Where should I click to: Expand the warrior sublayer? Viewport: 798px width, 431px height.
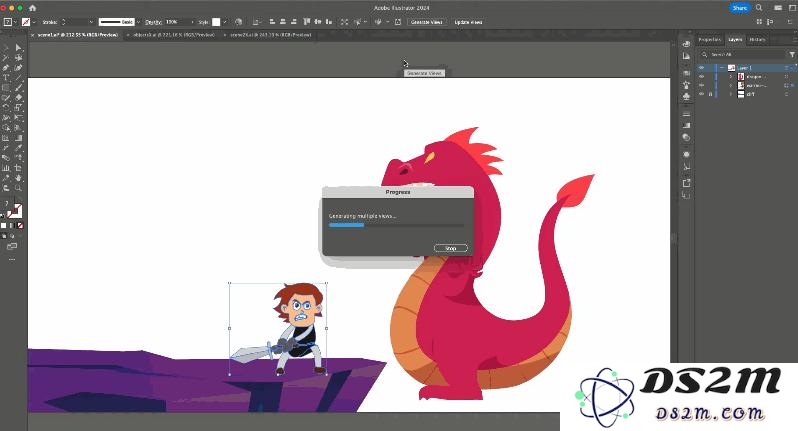(x=731, y=85)
